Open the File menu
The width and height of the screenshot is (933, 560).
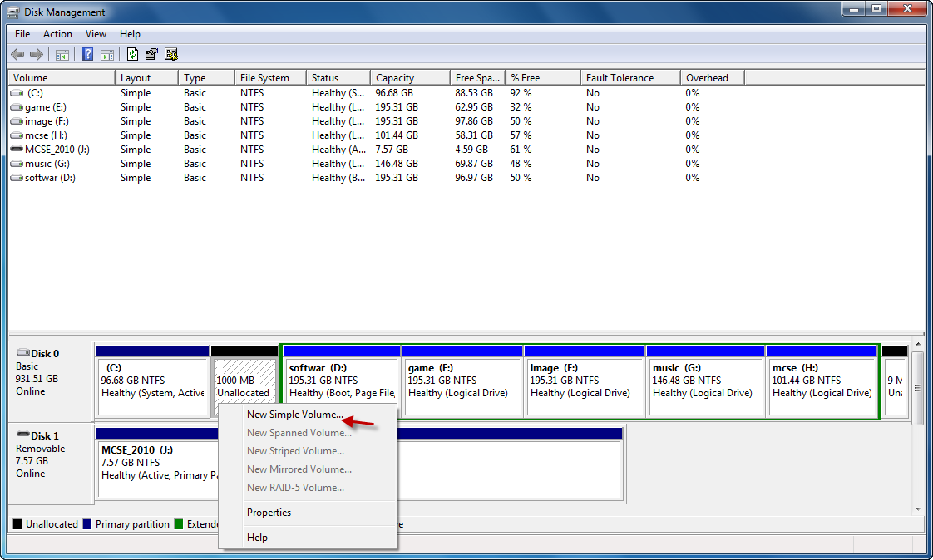pyautogui.click(x=22, y=34)
